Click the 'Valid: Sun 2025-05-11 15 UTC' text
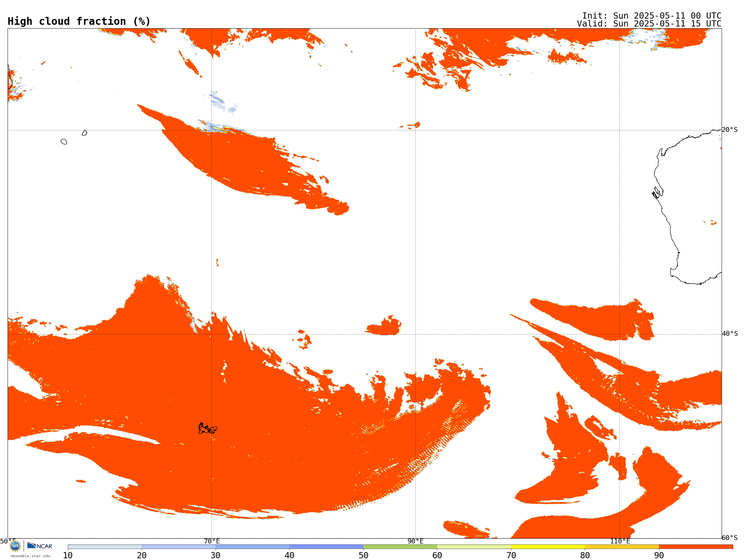This screenshot has width=744, height=560. (x=649, y=24)
